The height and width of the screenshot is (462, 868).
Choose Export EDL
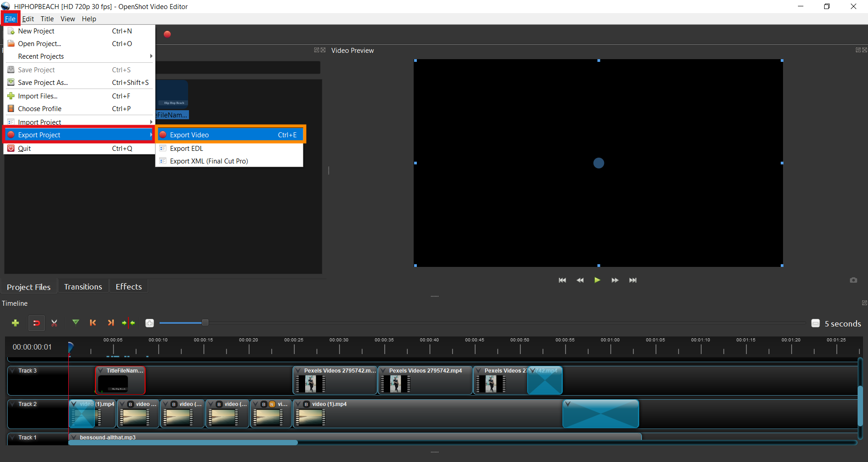[x=229, y=148]
